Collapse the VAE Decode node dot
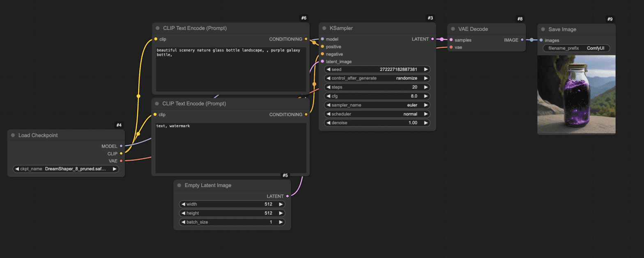The image size is (644, 258). tap(453, 29)
